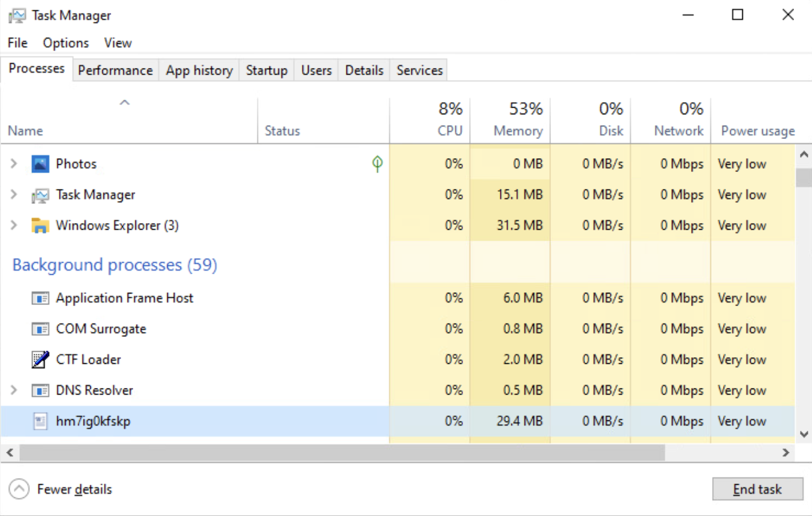The image size is (812, 516).
Task: Click the Photos app icon
Action: tap(40, 164)
